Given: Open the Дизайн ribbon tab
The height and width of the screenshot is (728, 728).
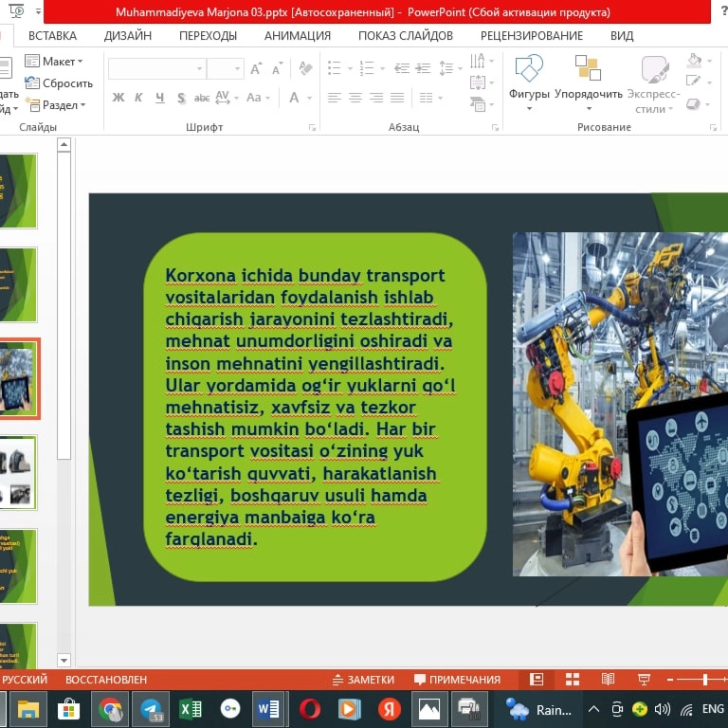Looking at the screenshot, I should point(128,36).
